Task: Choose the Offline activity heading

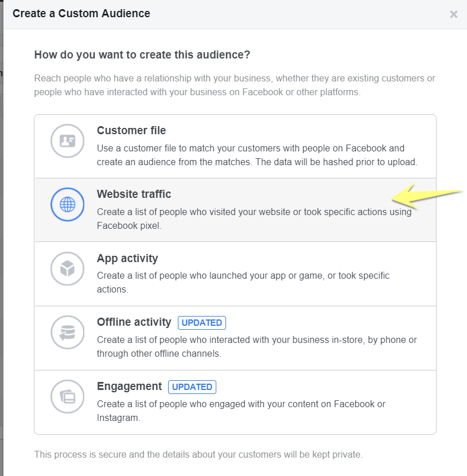Action: [x=134, y=322]
